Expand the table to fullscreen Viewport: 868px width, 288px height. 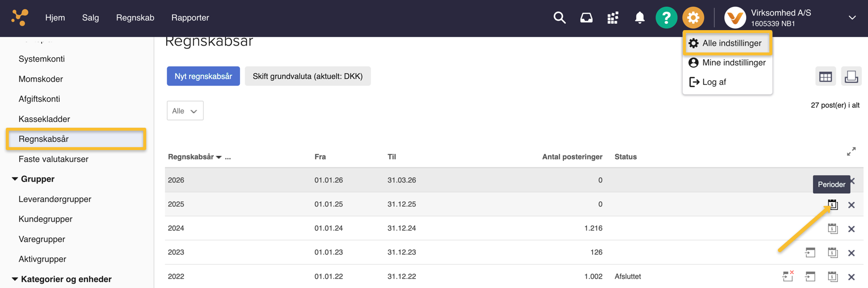pyautogui.click(x=851, y=152)
